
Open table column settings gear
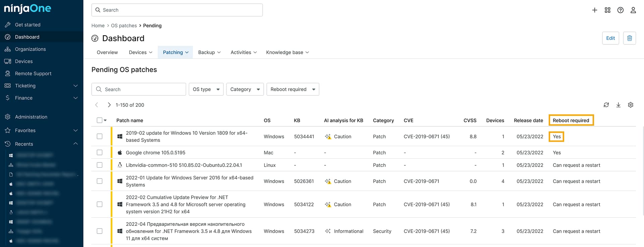[631, 105]
